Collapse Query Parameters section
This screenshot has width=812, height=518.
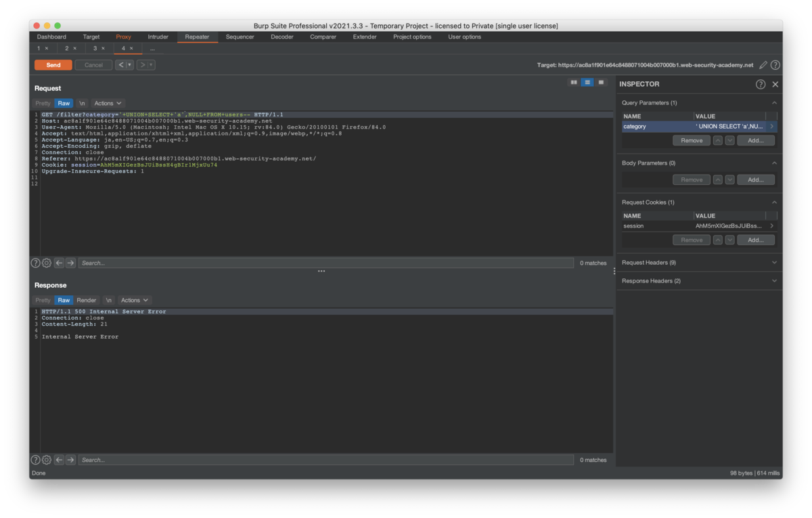pos(774,103)
